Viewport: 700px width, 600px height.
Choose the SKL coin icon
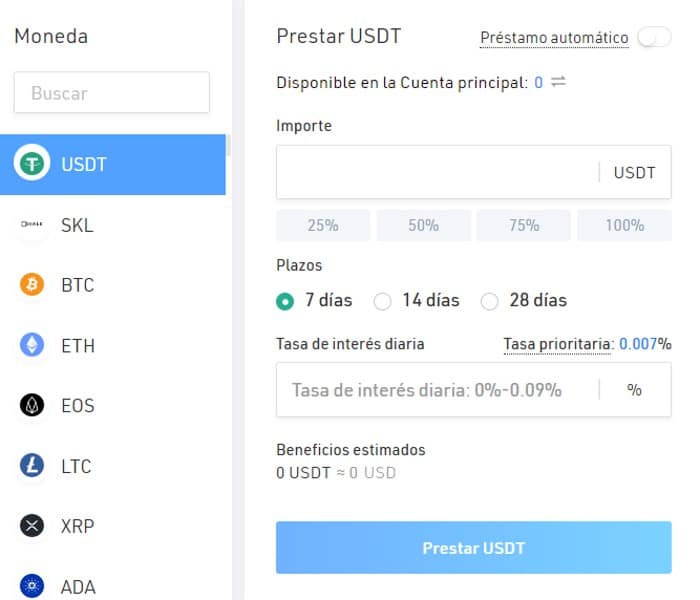(x=32, y=224)
